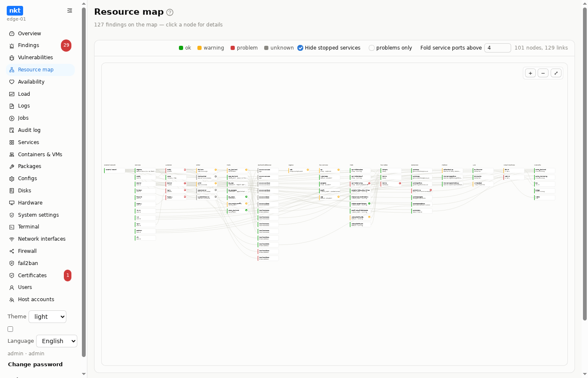
Task: Open the Overview page icon
Action: pos(12,34)
